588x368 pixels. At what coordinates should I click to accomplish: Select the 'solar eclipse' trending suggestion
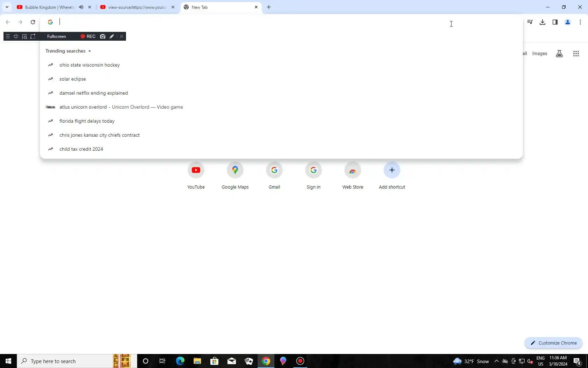click(281, 79)
